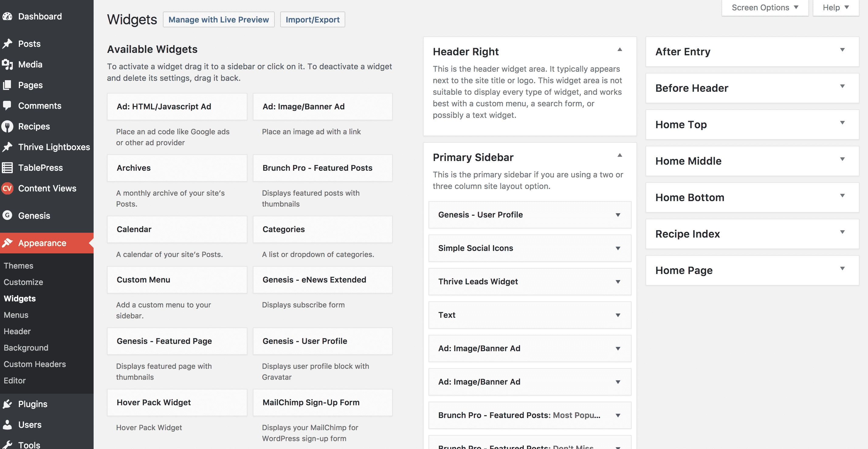Click the Header Right area title

click(x=465, y=52)
